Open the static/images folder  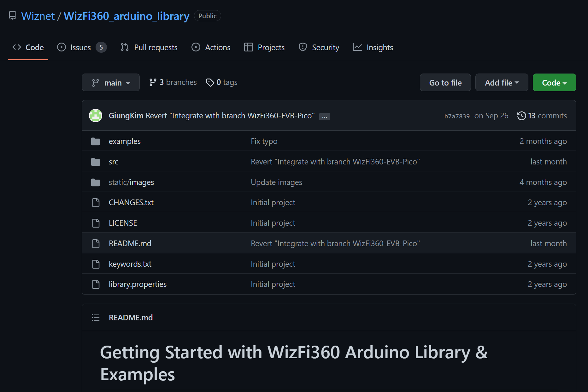(x=131, y=182)
